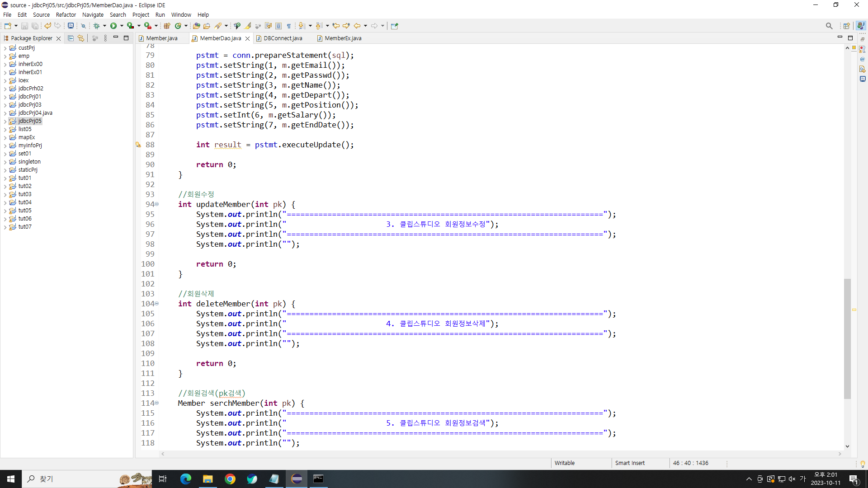Toggle Show Whitespace Characters pilcrow icon
This screenshot has width=868, height=488.
289,26
